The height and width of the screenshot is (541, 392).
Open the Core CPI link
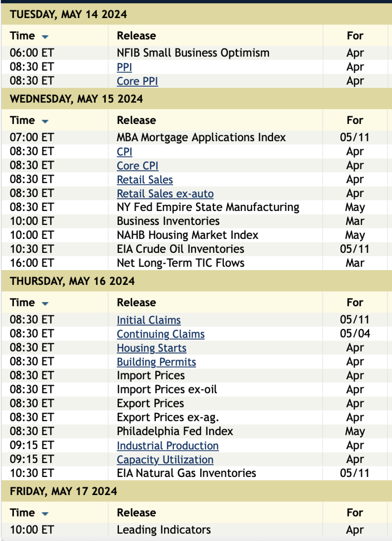pos(137,166)
